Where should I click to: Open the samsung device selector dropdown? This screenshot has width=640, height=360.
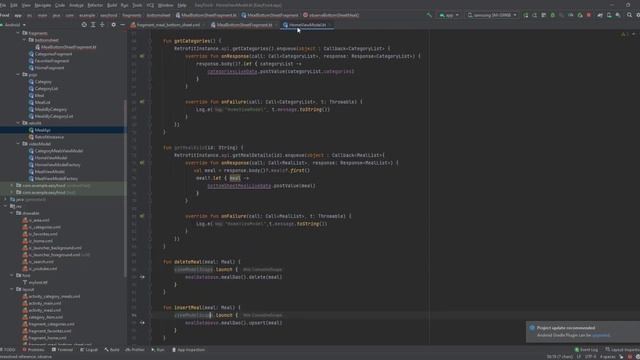tap(492, 15)
